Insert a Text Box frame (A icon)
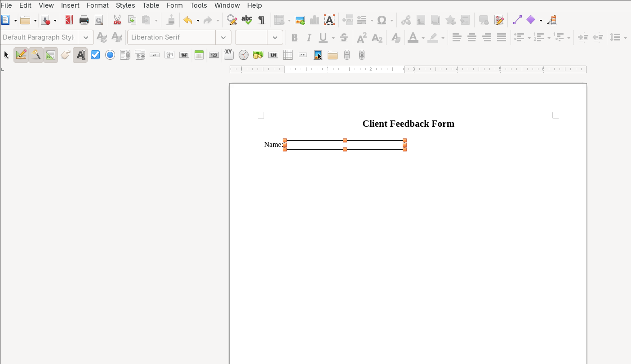The image size is (631, 364). pos(329,20)
